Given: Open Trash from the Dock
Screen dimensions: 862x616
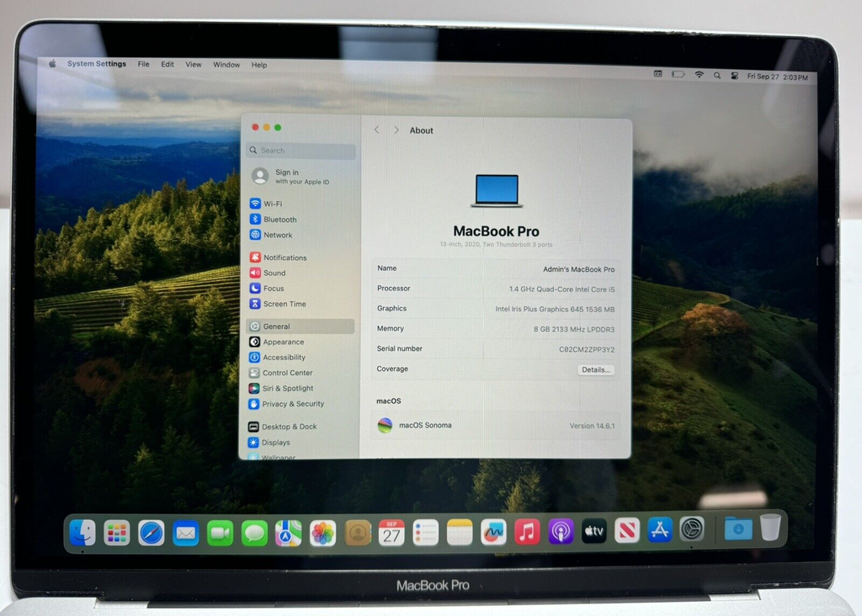Looking at the screenshot, I should click(x=771, y=527).
